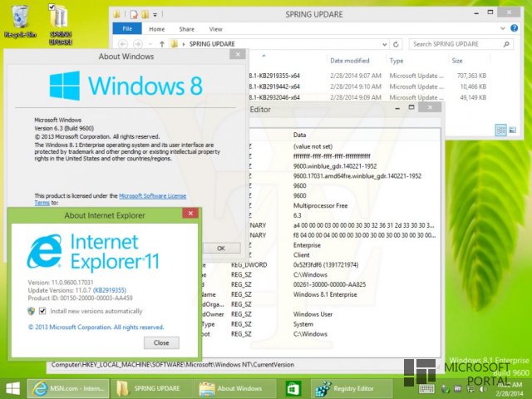Click Close button in About Internet Explorer

click(x=161, y=342)
